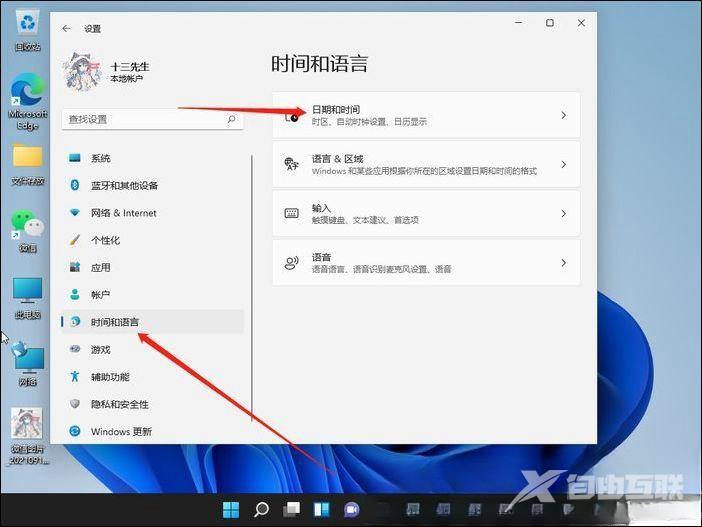Click the sidebar vertical scrollbar
Screen dimensions: 702x527
coord(252,288)
